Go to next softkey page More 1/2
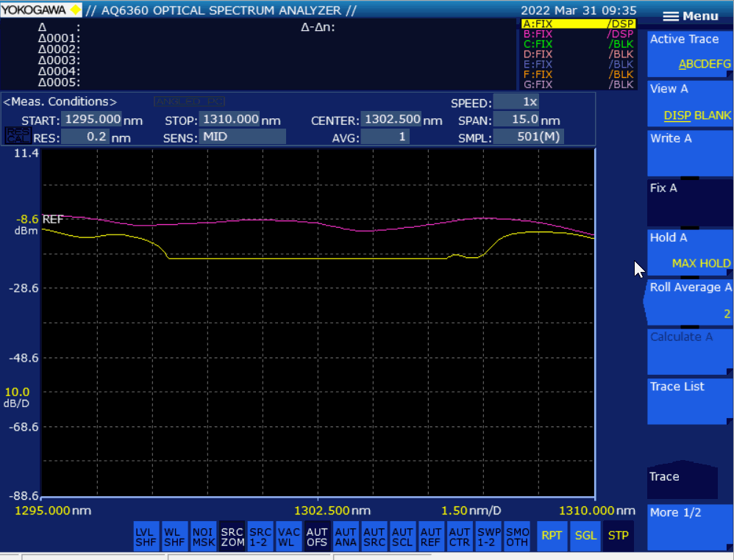The width and height of the screenshot is (734, 560). point(690,527)
